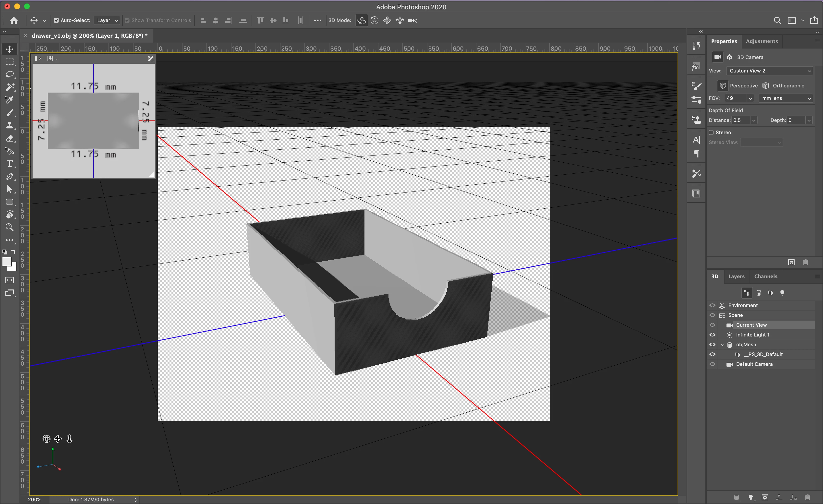Select the Zoom tool

(10, 228)
